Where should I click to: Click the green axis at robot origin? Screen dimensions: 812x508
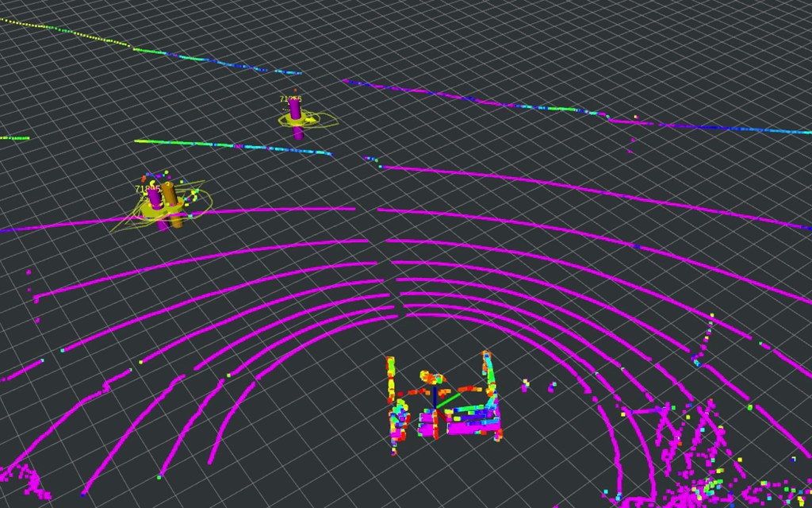450,401
